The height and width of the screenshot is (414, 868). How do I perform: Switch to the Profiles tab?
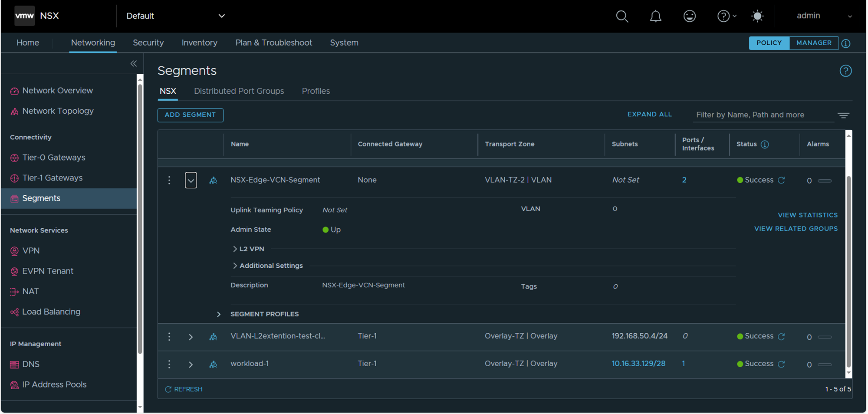tap(316, 91)
